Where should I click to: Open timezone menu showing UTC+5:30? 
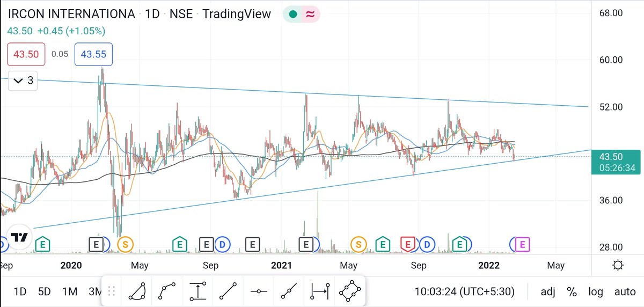click(x=464, y=292)
